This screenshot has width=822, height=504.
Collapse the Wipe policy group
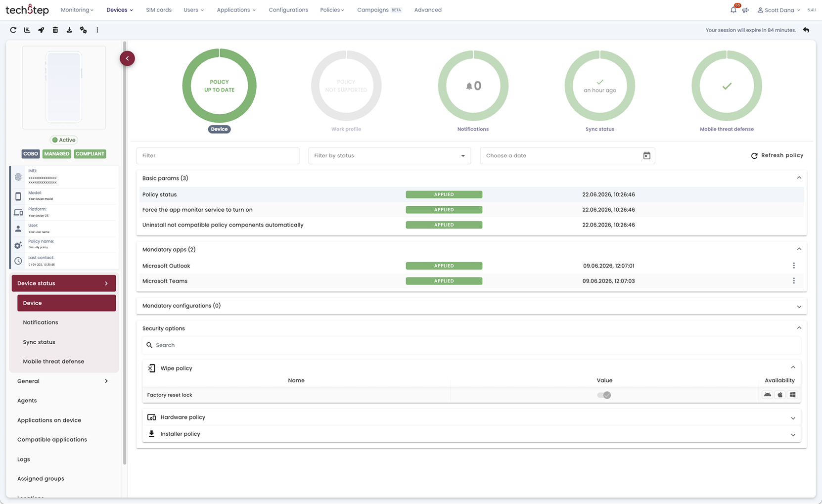[x=793, y=367]
